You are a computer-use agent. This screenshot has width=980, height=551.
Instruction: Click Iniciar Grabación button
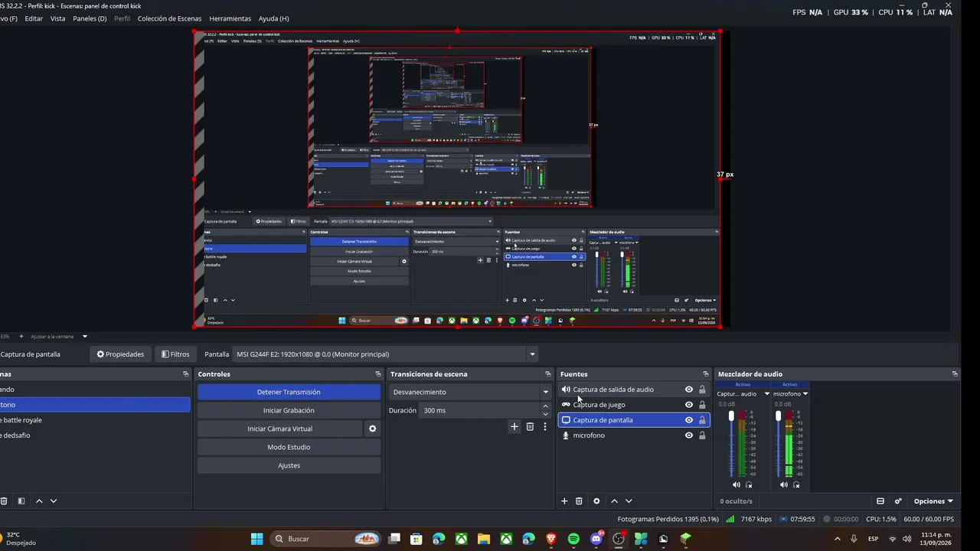[289, 410]
